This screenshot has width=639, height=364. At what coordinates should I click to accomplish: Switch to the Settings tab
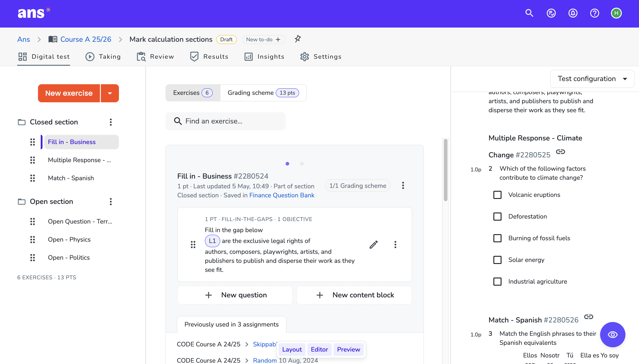click(321, 57)
